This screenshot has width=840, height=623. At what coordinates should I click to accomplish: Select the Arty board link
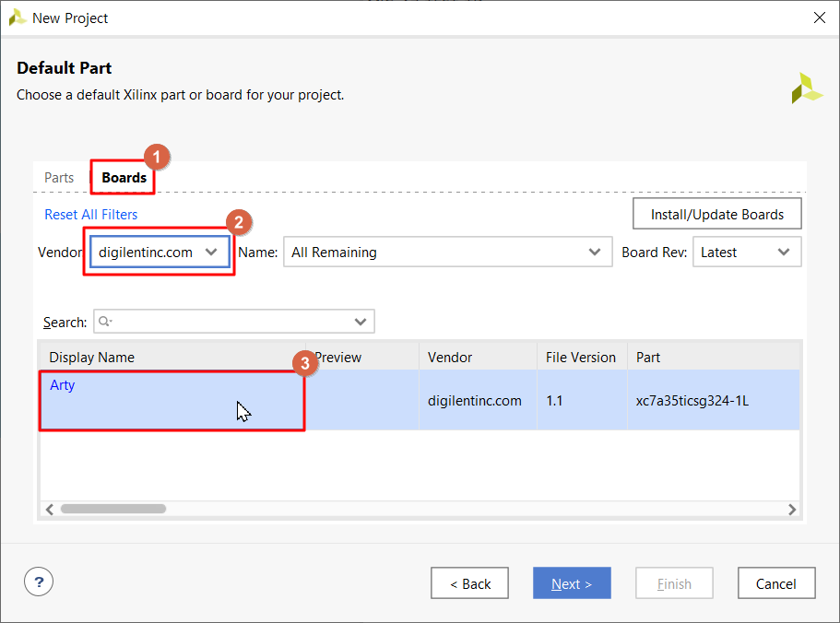[x=62, y=385]
